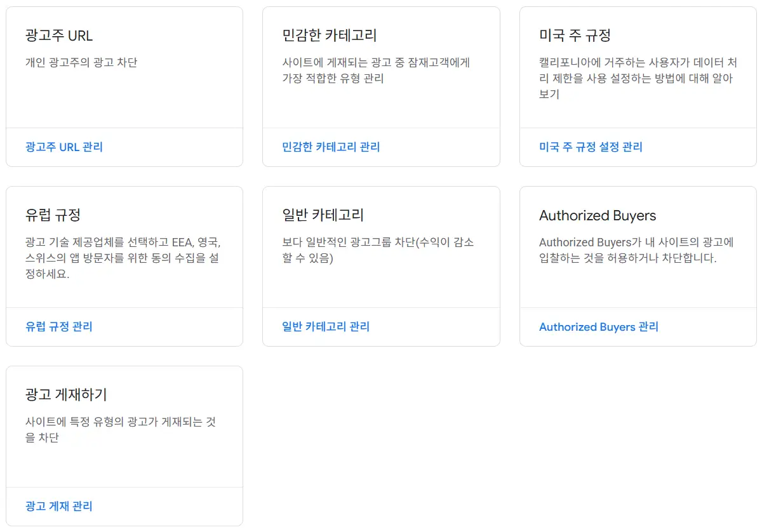Select the 민감한 카테고리 card title
This screenshot has height=532, width=762.
tap(330, 36)
